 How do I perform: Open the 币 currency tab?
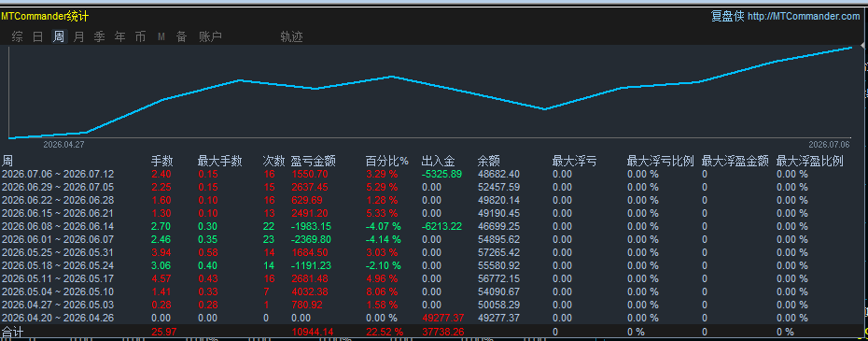pyautogui.click(x=141, y=37)
